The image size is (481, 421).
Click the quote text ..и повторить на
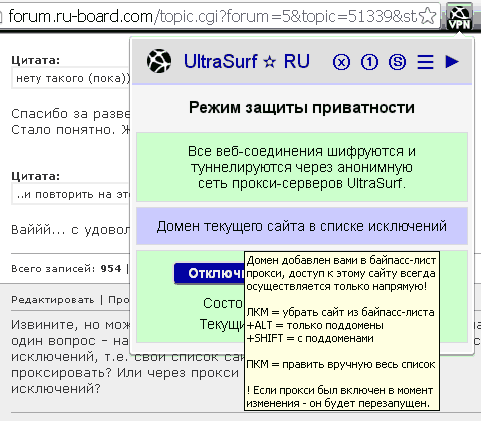point(73,194)
